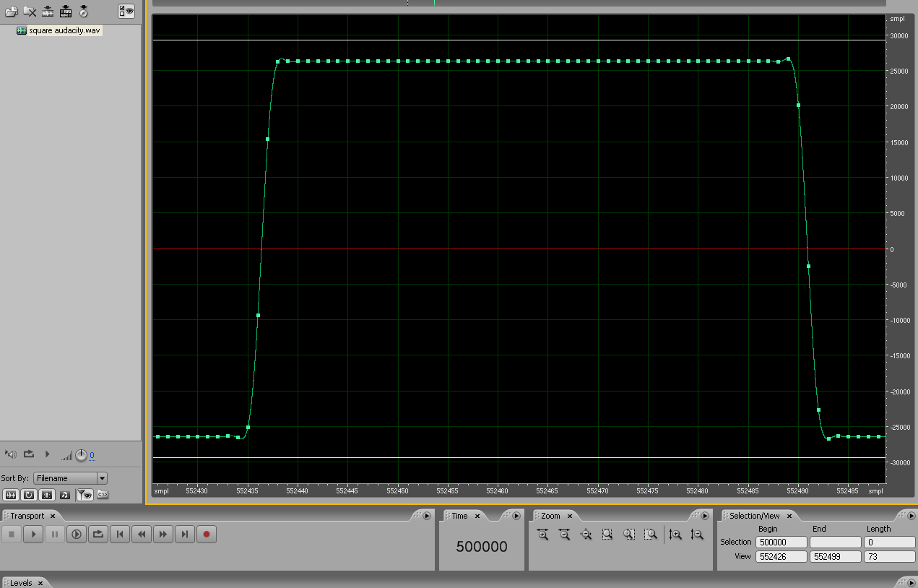Click the Rewind transport button

[142, 535]
